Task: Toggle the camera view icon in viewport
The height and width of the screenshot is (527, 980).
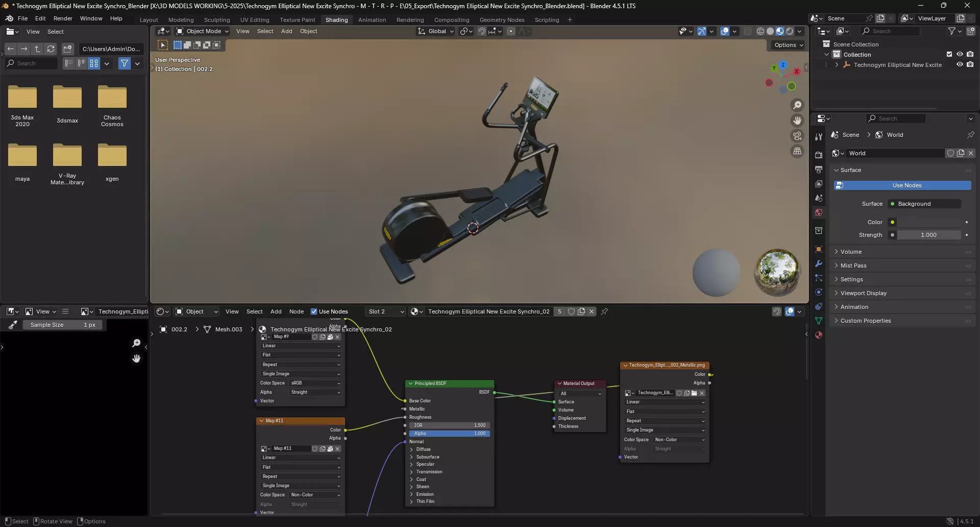Action: [797, 136]
